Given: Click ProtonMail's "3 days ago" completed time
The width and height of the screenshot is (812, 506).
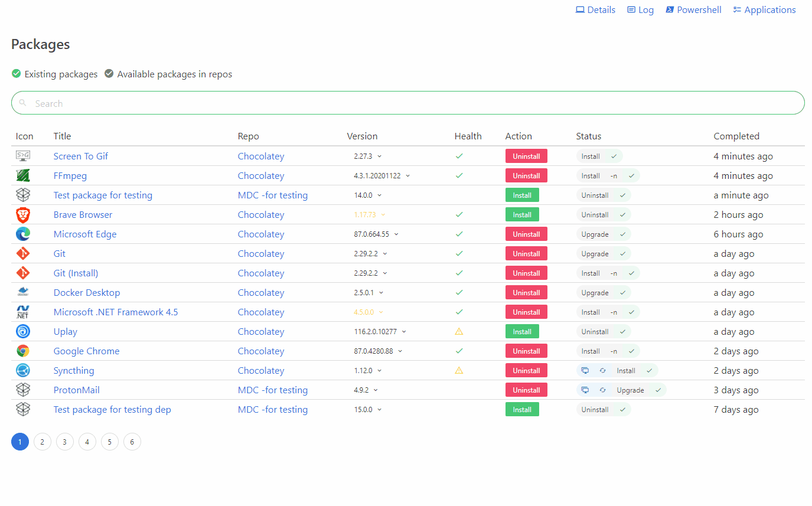Looking at the screenshot, I should coord(736,390).
